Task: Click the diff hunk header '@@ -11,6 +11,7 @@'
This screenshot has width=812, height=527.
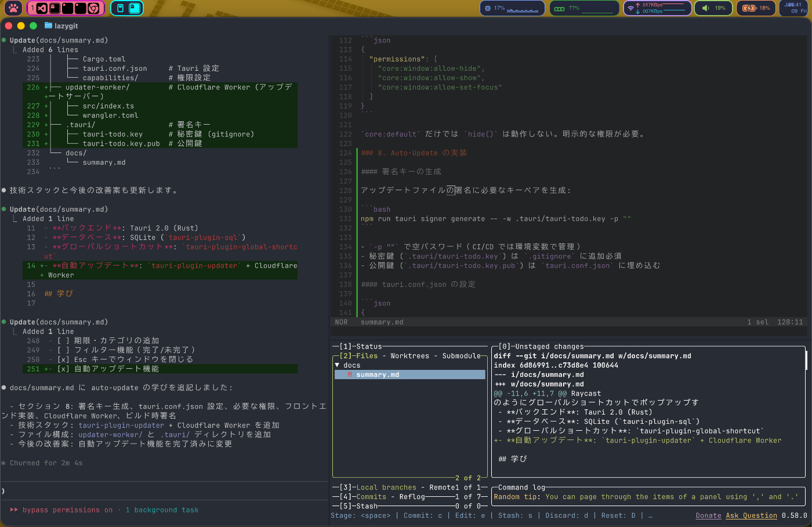Action: (x=530, y=393)
